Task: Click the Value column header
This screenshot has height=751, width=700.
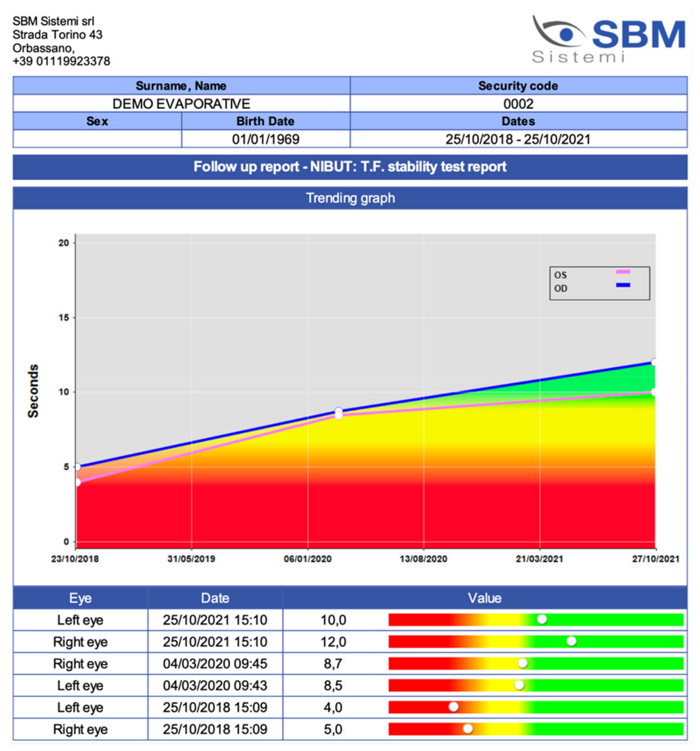Action: (x=484, y=598)
